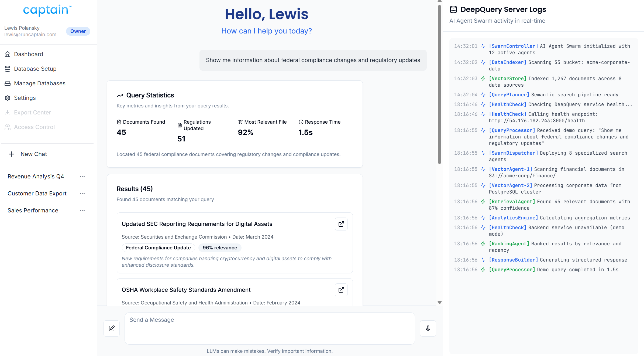The height and width of the screenshot is (356, 644).
Task: Go to Dashboard in sidebar
Action: (x=29, y=54)
